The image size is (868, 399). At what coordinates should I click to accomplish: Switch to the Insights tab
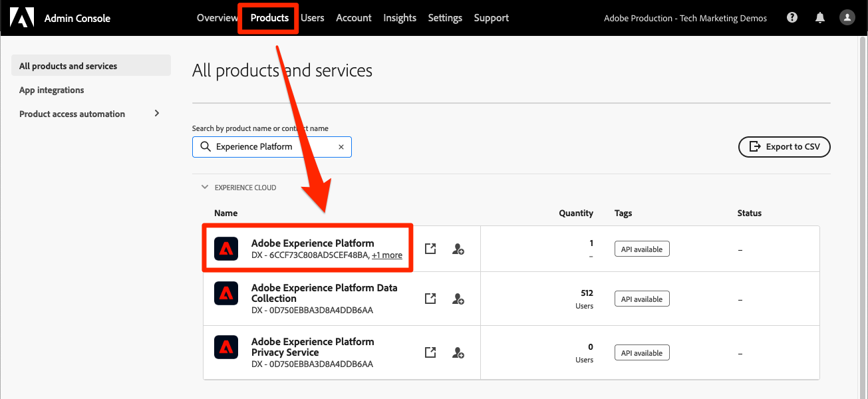pyautogui.click(x=400, y=18)
